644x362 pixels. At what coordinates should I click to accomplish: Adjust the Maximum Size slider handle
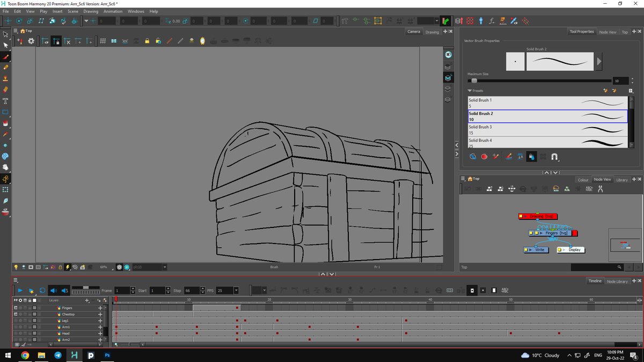pos(474,80)
